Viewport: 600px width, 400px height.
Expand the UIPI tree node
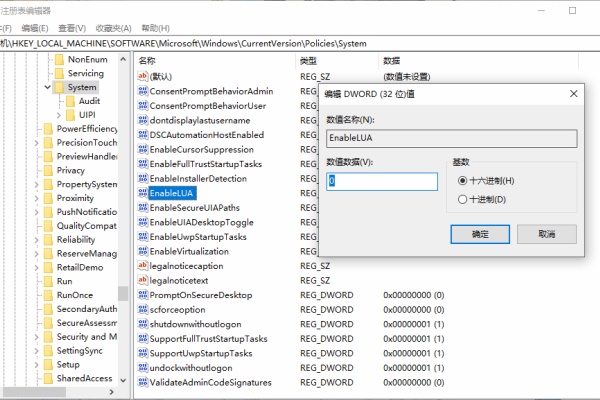(x=58, y=115)
